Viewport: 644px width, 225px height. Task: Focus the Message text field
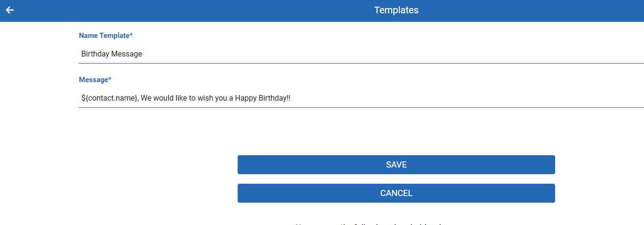(x=361, y=98)
